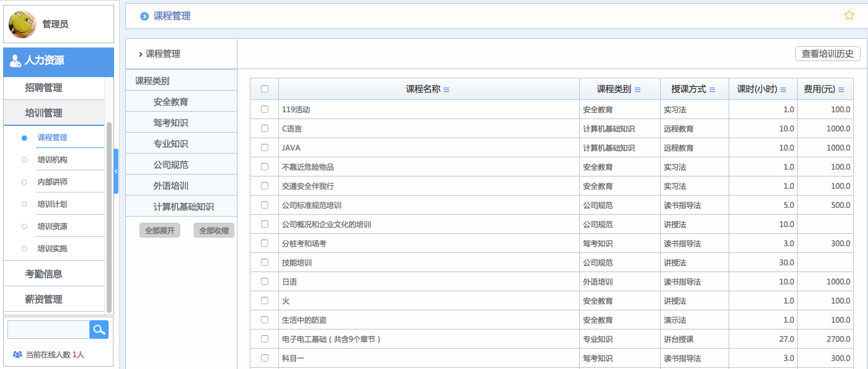868x369 pixels.
Task: Collapse the left panel using the chevron
Action: point(116,171)
